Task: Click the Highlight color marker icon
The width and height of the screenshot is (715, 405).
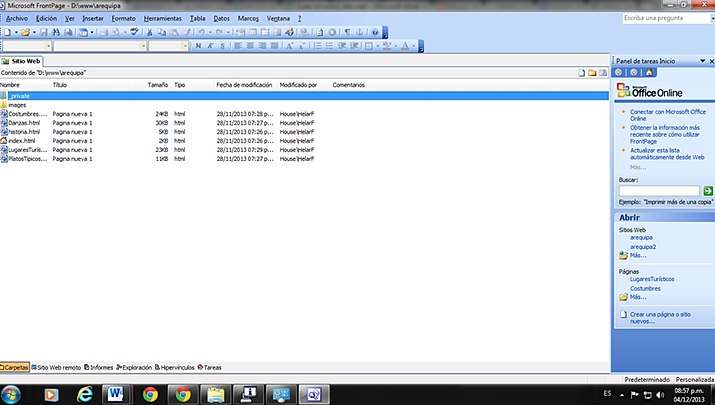Action: 387,46
